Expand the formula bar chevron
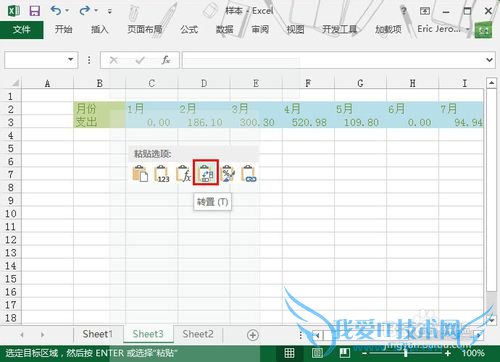This screenshot has width=500, height=362. pos(489,60)
